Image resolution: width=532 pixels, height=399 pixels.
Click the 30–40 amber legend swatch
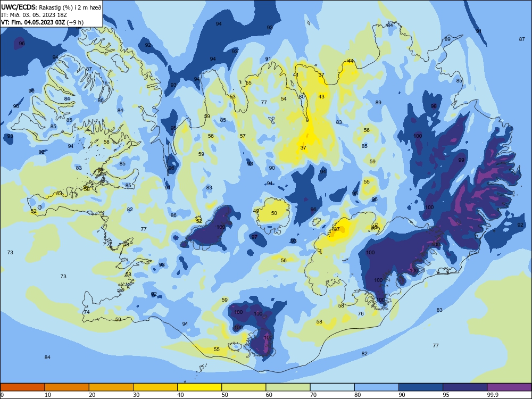pyautogui.click(x=155, y=387)
